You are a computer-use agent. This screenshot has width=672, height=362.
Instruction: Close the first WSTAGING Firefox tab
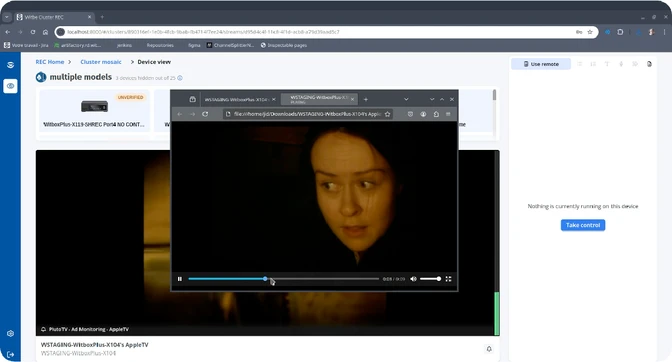coord(273,99)
